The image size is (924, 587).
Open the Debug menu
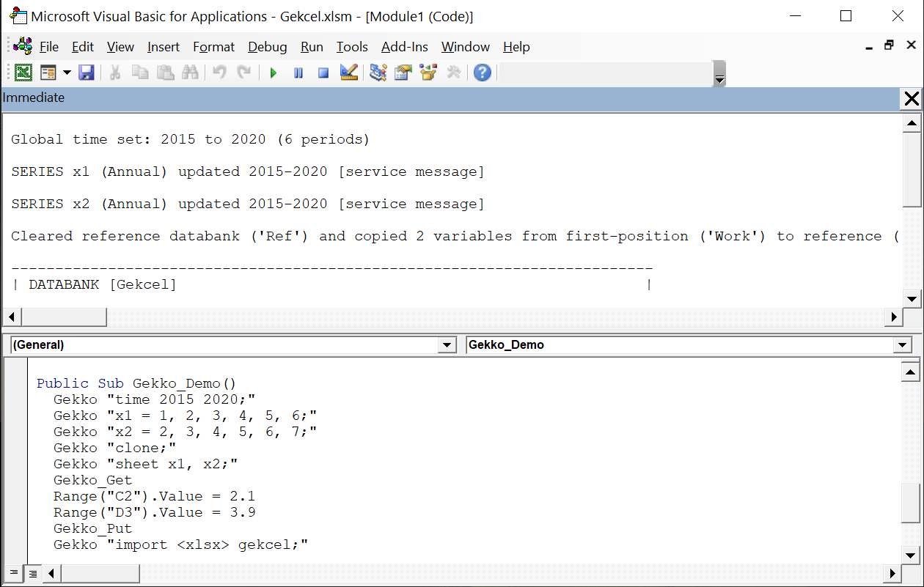pyautogui.click(x=268, y=47)
